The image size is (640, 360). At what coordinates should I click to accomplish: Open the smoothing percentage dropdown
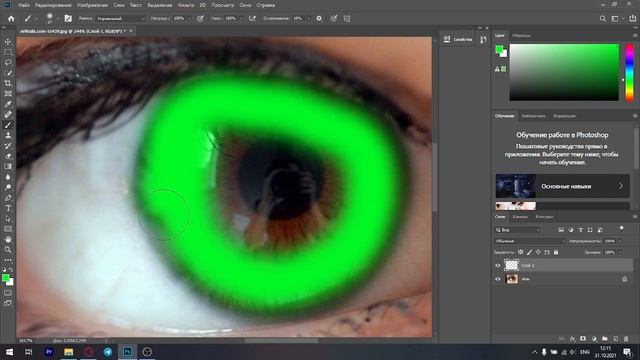308,18
